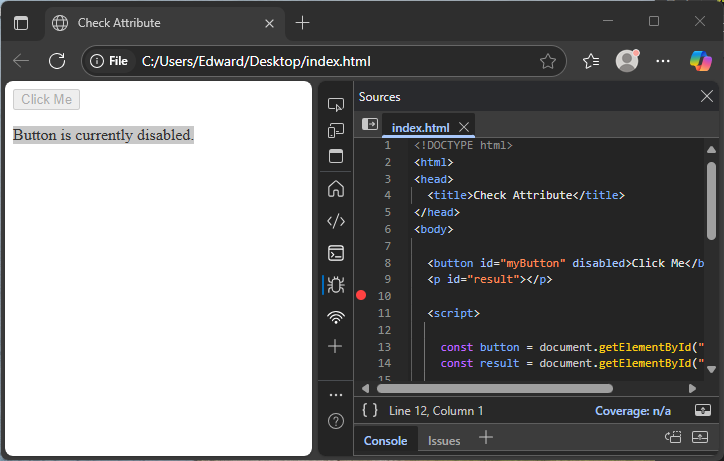
Task: Open the user profile avatar
Action: (627, 61)
